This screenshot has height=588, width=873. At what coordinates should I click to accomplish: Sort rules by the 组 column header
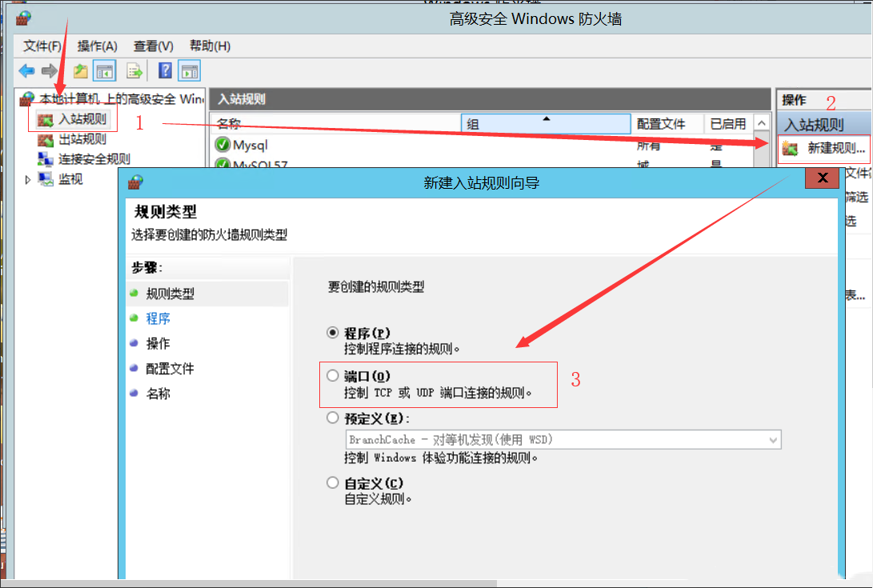click(546, 124)
